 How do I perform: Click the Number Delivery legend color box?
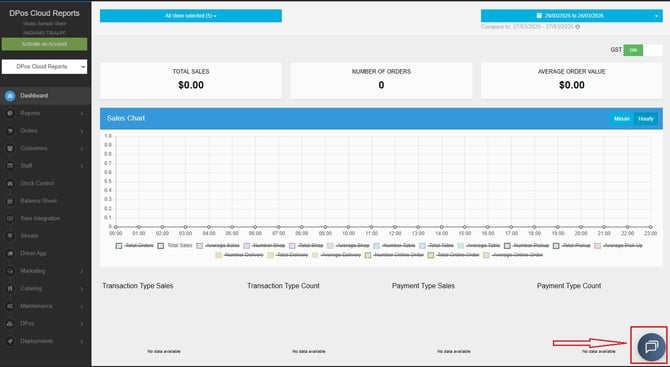pos(218,255)
